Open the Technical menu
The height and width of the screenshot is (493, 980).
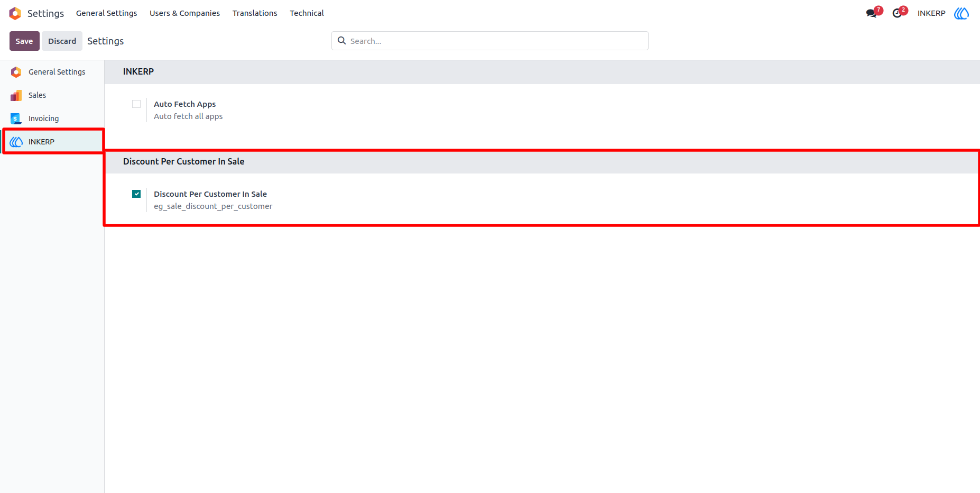pos(307,13)
